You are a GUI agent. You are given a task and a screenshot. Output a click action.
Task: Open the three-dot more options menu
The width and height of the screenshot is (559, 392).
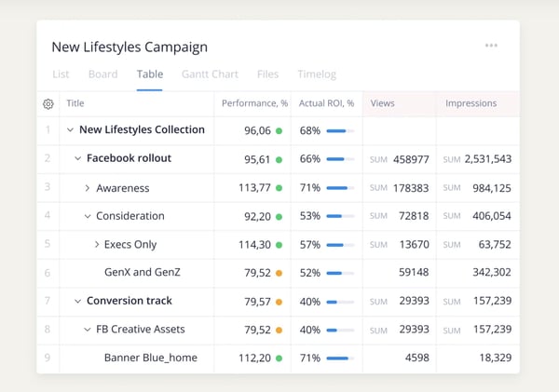(491, 46)
